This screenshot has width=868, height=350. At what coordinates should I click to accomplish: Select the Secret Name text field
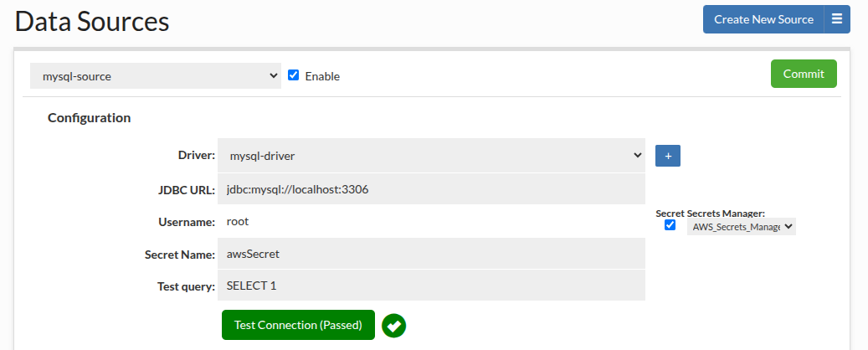431,254
